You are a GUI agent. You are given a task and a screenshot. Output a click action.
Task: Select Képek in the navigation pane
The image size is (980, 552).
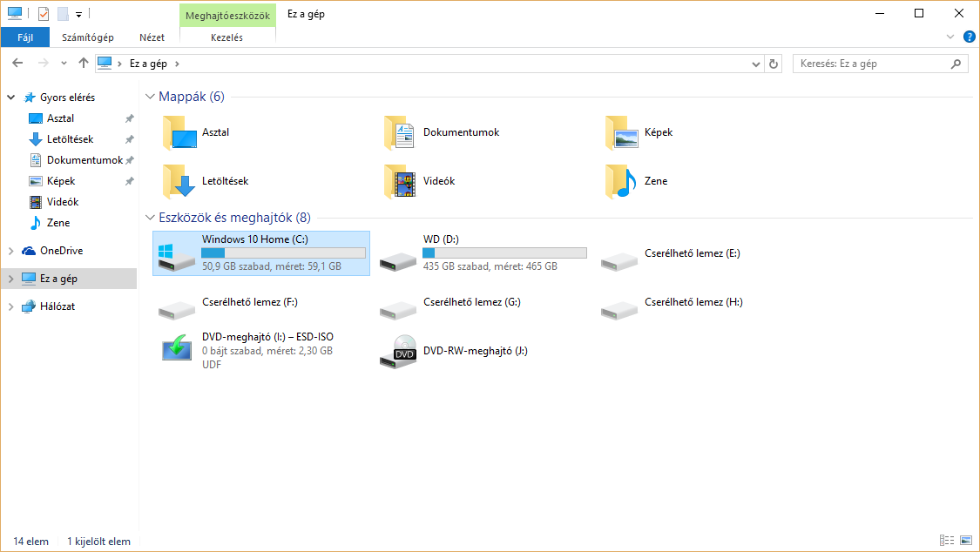pos(61,181)
